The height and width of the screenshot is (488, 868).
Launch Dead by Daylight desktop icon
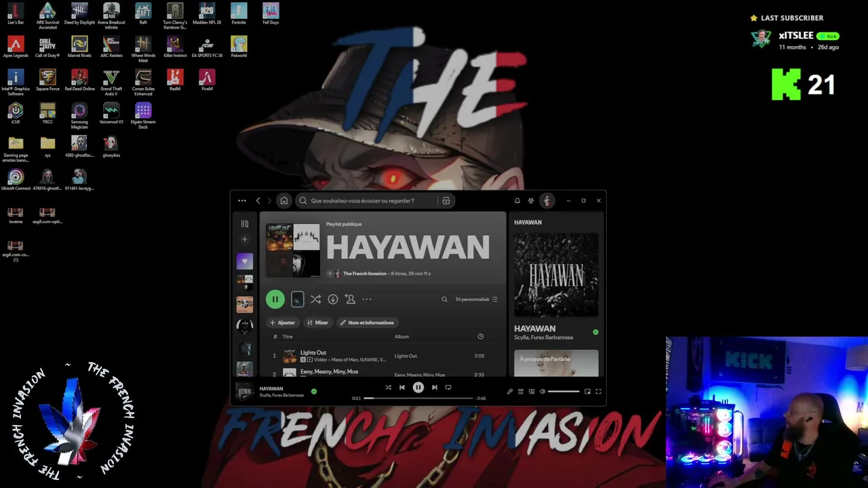79,14
